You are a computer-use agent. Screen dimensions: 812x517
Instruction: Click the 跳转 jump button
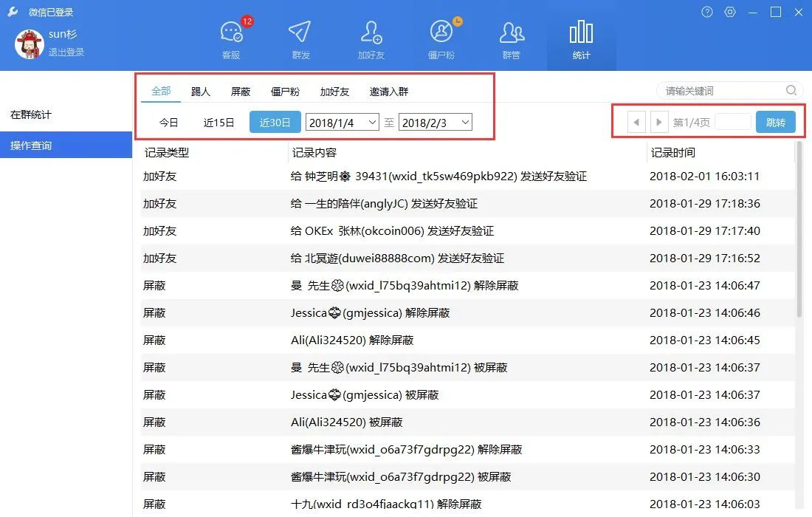(x=776, y=122)
